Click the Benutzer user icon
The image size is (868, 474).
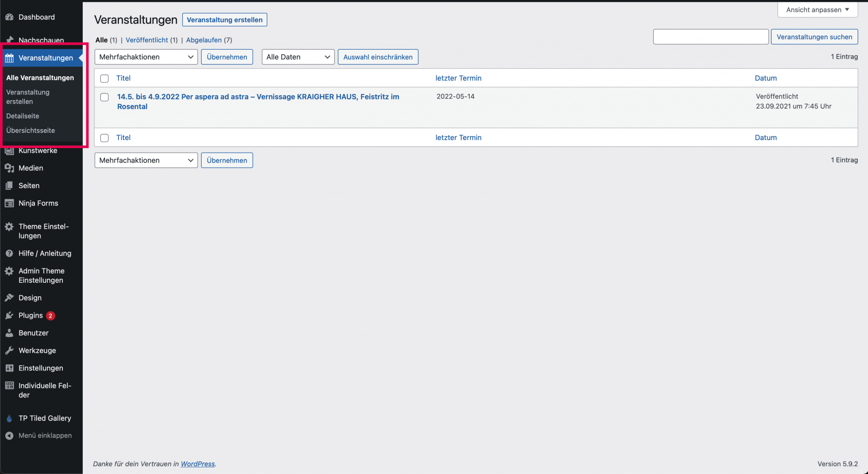(x=9, y=333)
